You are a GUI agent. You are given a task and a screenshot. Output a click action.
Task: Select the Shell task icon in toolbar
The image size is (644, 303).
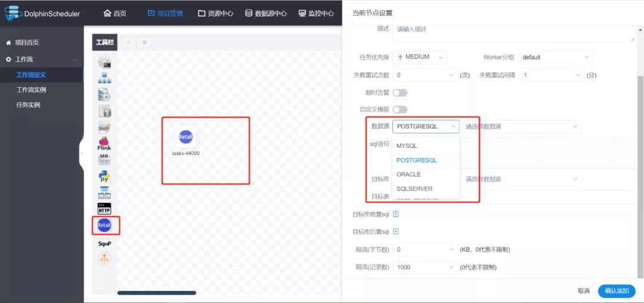pyautogui.click(x=104, y=62)
